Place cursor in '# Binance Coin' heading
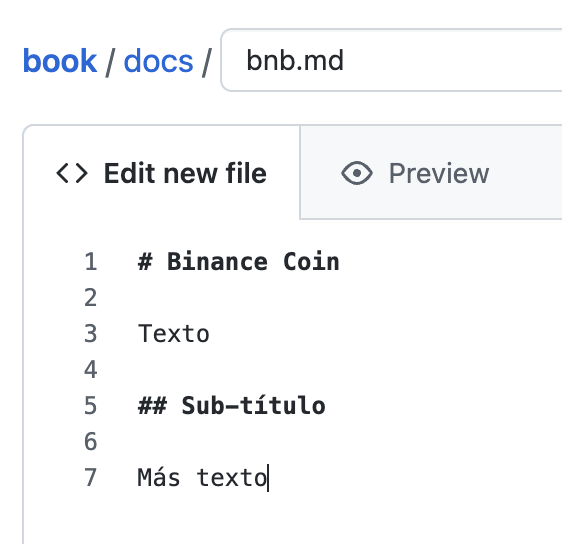562x544 pixels. (238, 262)
